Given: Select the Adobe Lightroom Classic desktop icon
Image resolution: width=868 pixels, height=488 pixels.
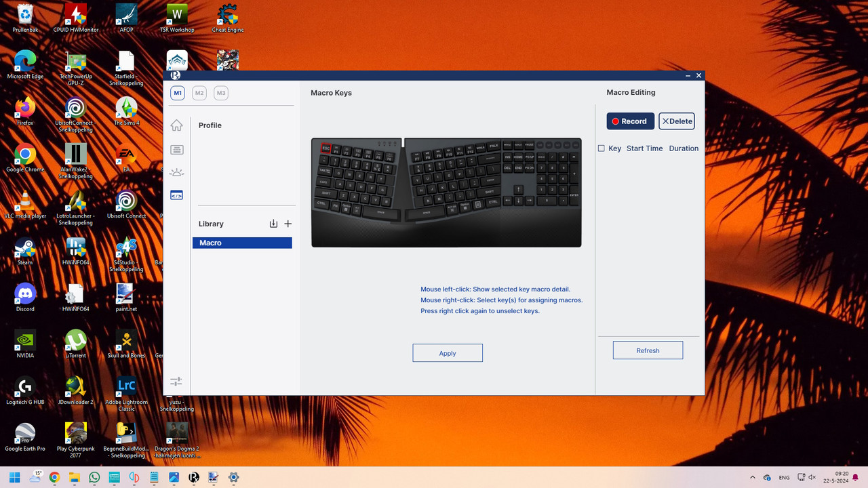Looking at the screenshot, I should [126, 394].
